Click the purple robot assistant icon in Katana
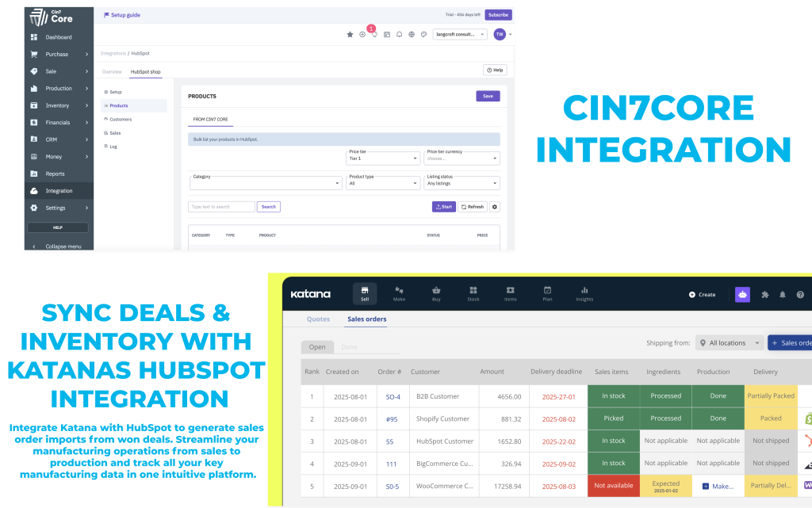 (742, 294)
